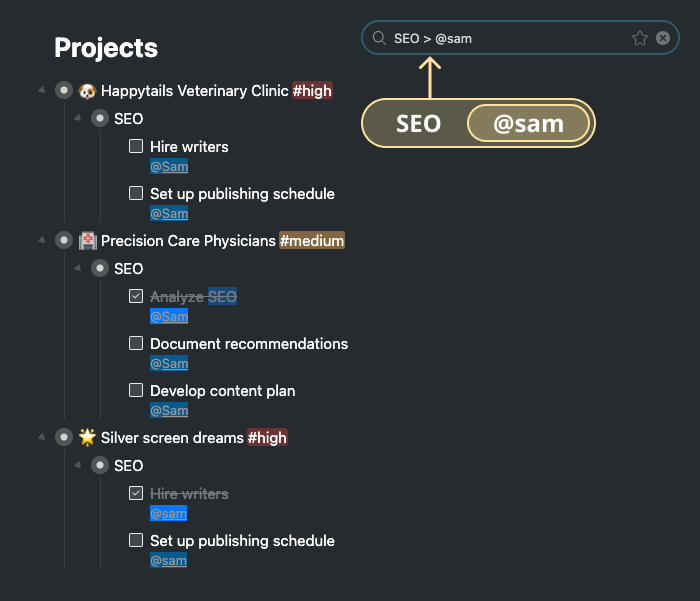Uncheck the "Analyze SEO" task
The width and height of the screenshot is (700, 601).
[136, 296]
